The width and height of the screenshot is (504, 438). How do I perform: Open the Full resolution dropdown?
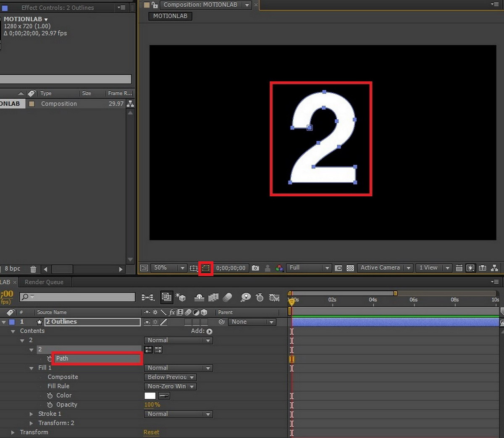pyautogui.click(x=309, y=268)
